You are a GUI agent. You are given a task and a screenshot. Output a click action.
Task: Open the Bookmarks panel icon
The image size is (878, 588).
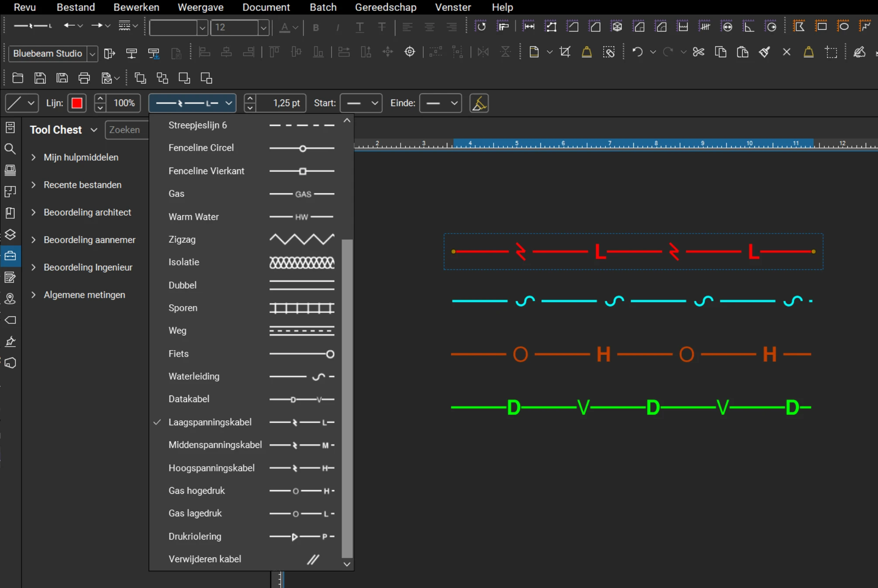tap(10, 213)
